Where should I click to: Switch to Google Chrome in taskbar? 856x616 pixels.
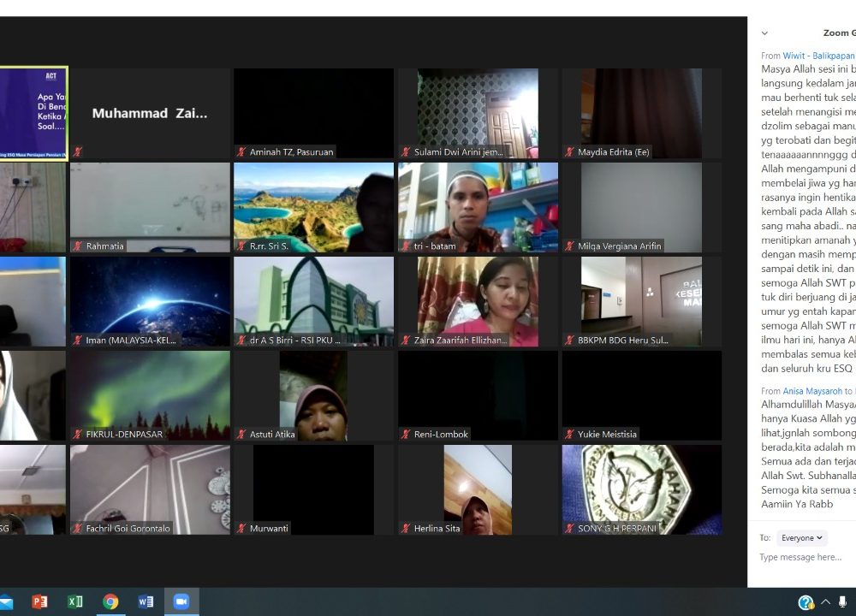click(x=110, y=601)
